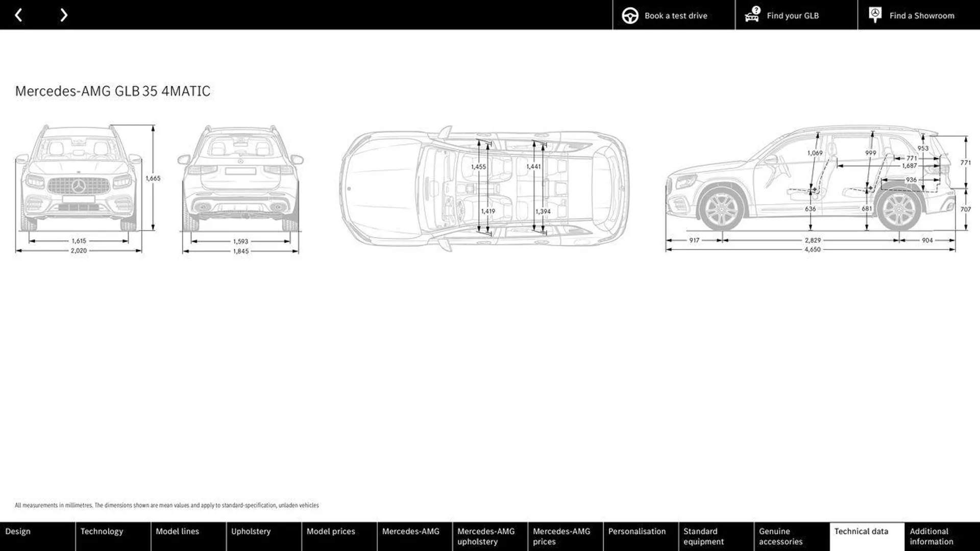
Task: Select the Mercedes-AMG tab
Action: (414, 536)
